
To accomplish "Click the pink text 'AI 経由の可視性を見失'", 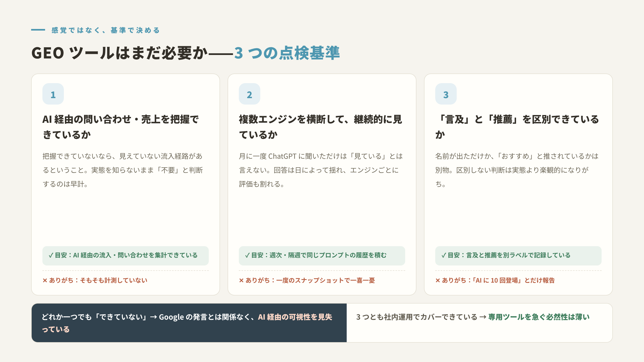I will (x=295, y=317).
